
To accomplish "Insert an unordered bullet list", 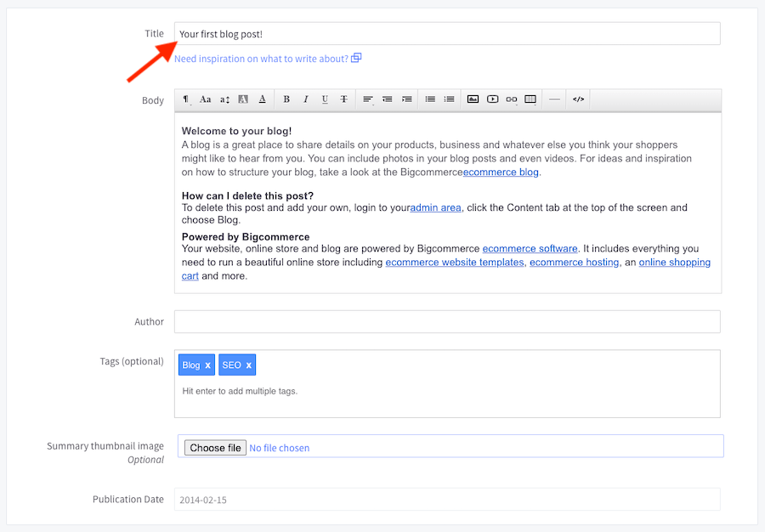I will click(430, 99).
